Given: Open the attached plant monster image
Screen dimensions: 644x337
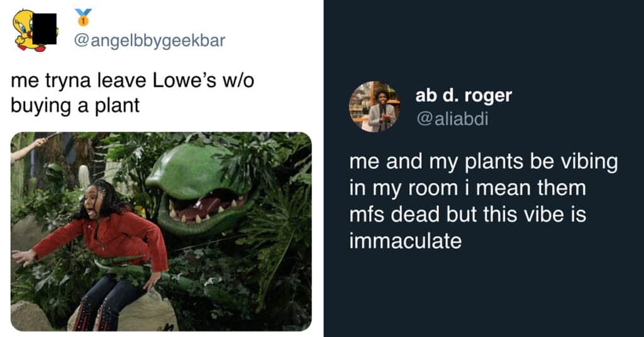Looking at the screenshot, I should pos(161,231).
